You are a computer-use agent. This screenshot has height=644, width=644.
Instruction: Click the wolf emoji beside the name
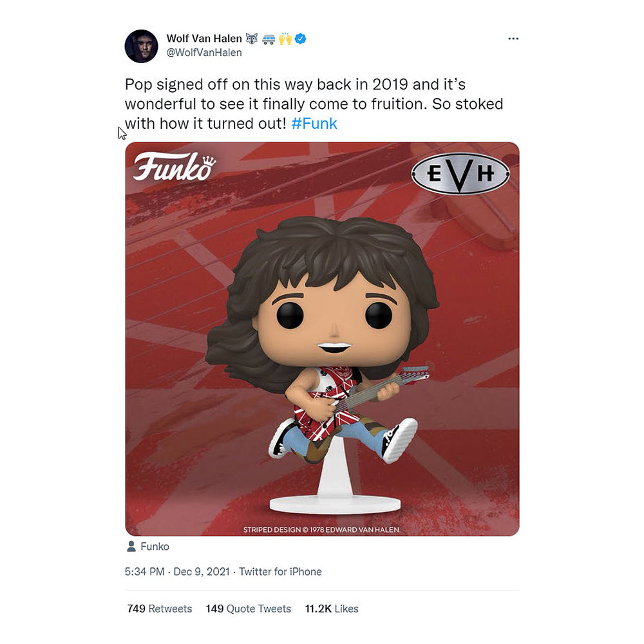[252, 39]
